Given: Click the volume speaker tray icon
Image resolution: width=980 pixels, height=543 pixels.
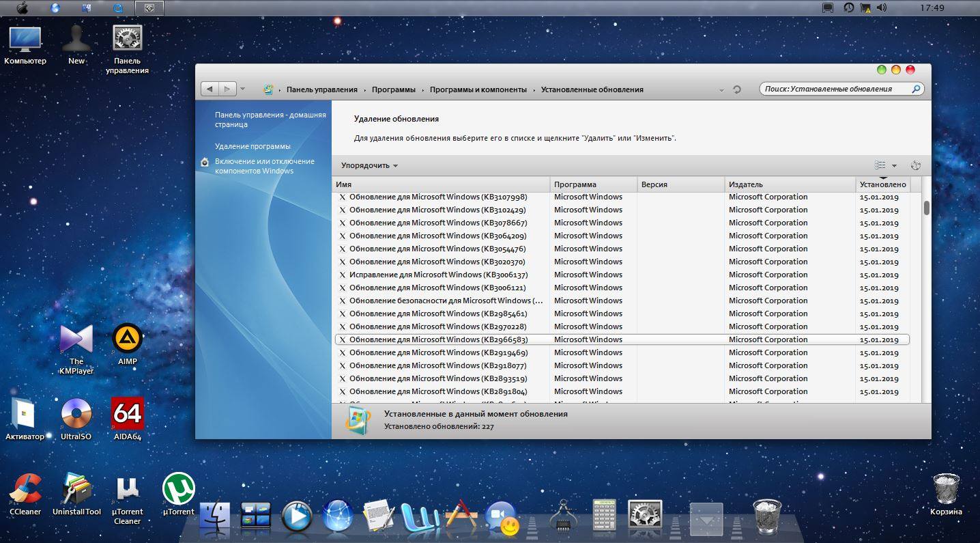Looking at the screenshot, I should point(881,8).
